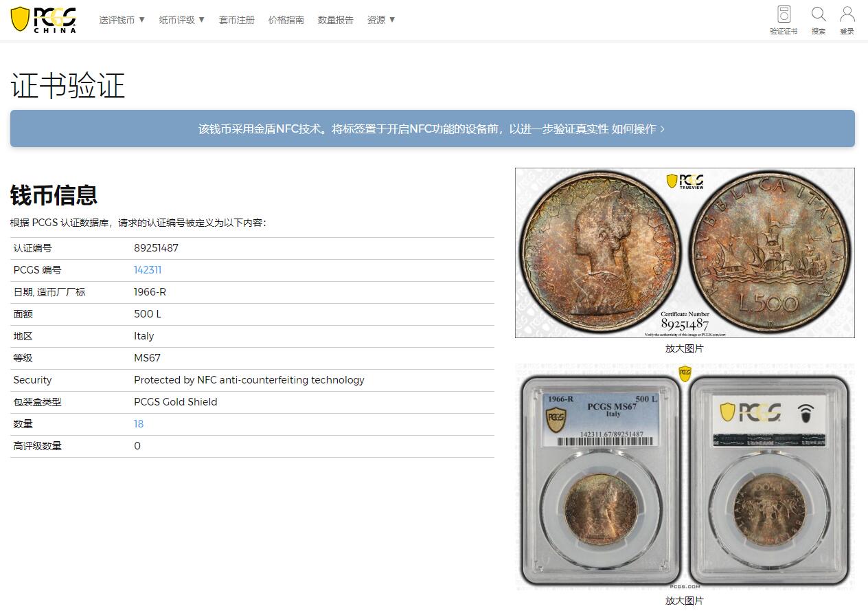Click the 证书验证 page heading
This screenshot has height=613, width=868.
[x=67, y=86]
